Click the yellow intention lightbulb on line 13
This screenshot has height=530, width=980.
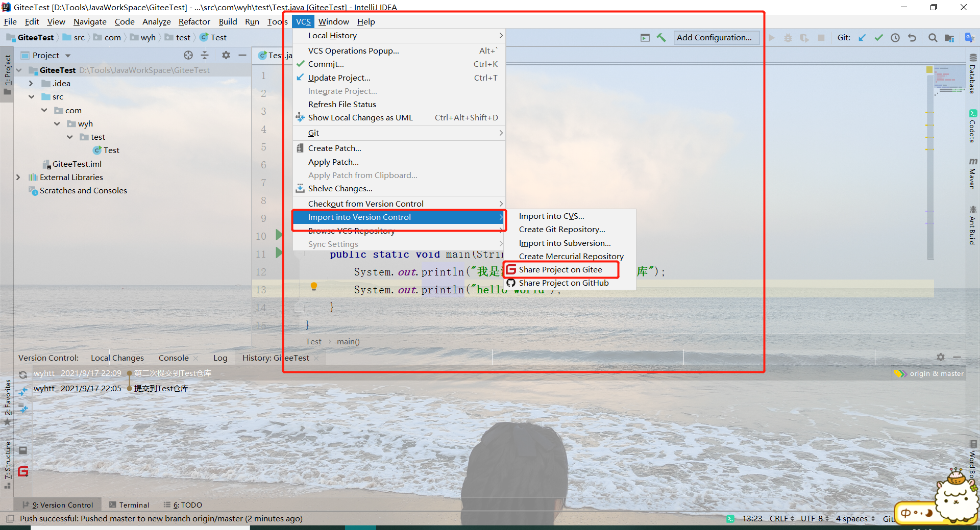[x=314, y=287]
